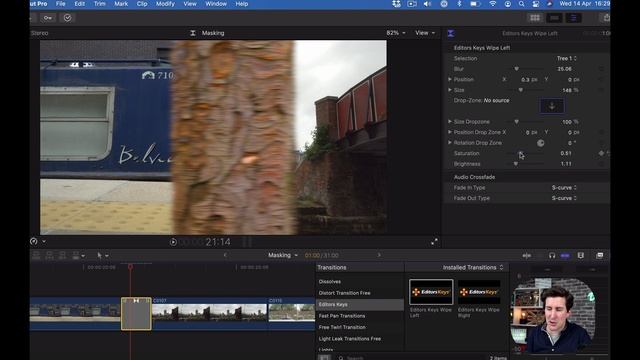Adjust the Saturation slider handle
The width and height of the screenshot is (640, 360).
(x=520, y=153)
